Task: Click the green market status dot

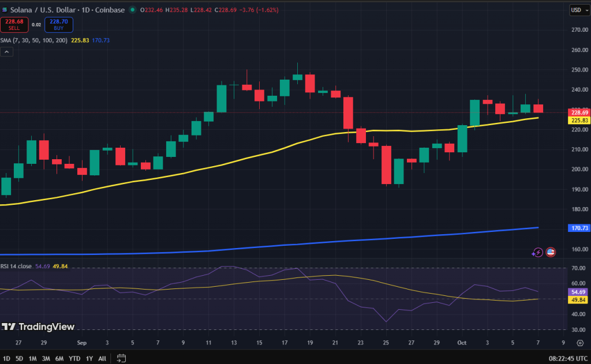Action: [x=132, y=10]
